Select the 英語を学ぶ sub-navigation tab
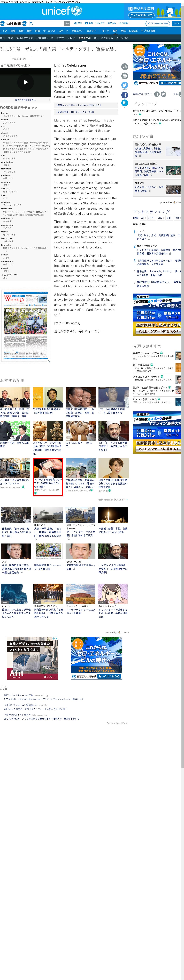The width and height of the screenshot is (184, 980). tap(84, 38)
